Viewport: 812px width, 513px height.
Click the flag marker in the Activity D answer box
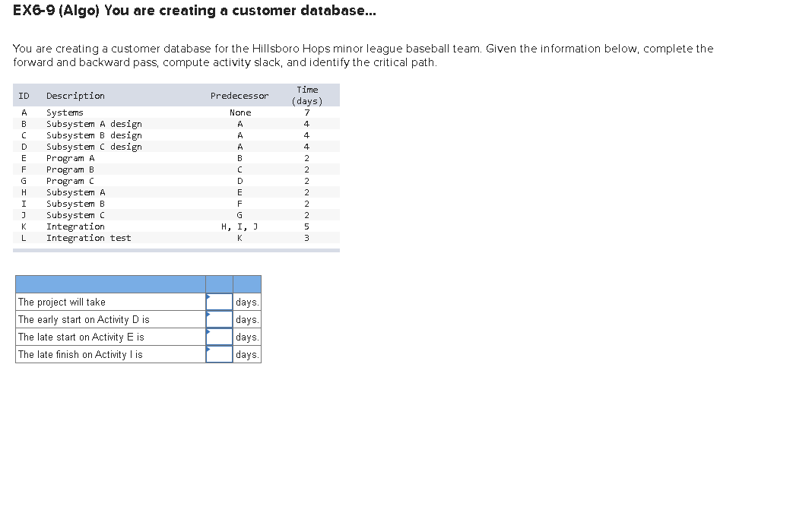point(208,315)
